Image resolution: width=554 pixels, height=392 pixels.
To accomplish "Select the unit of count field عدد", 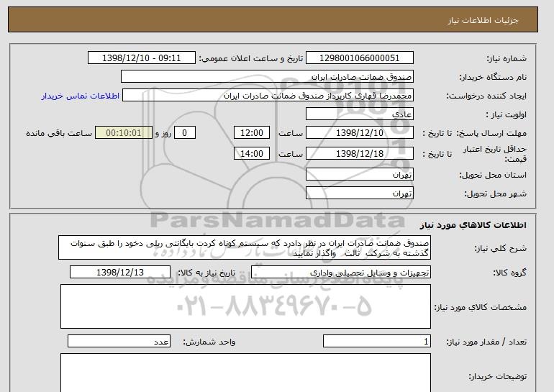I will pyautogui.click(x=119, y=342).
